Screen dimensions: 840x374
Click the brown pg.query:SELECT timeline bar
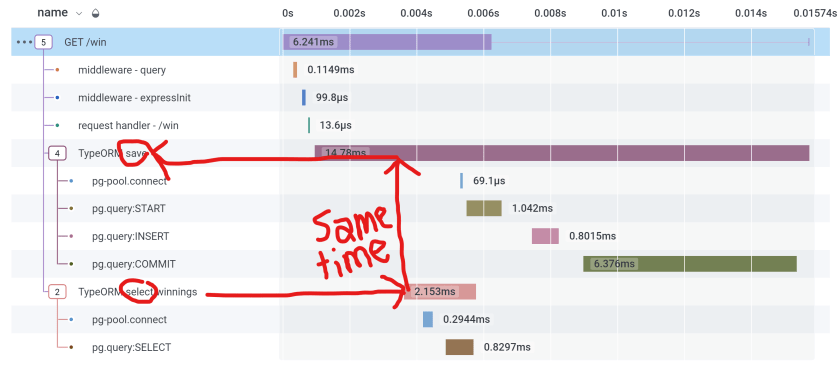(x=460, y=347)
